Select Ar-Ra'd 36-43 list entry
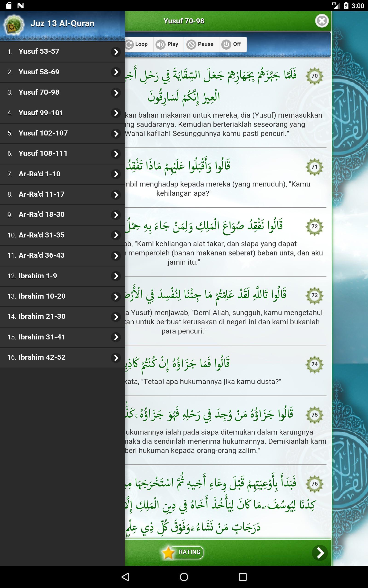This screenshot has width=368, height=588. [63, 256]
